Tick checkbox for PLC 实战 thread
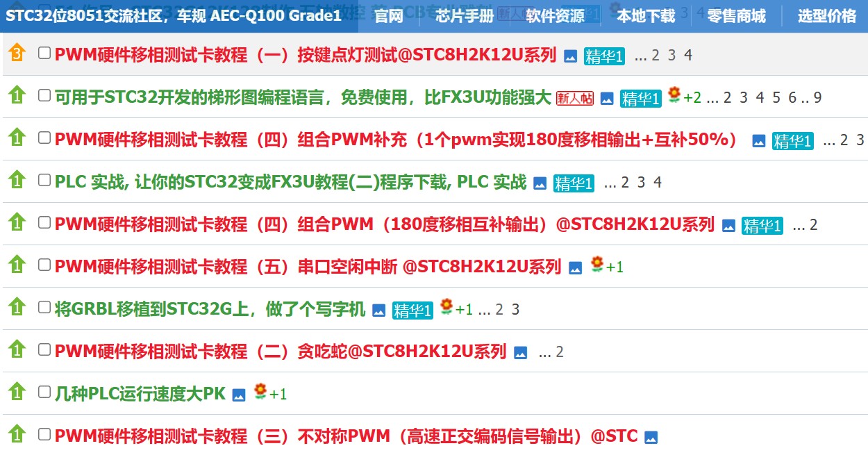Screen dimensions: 868x455 [x=44, y=180]
